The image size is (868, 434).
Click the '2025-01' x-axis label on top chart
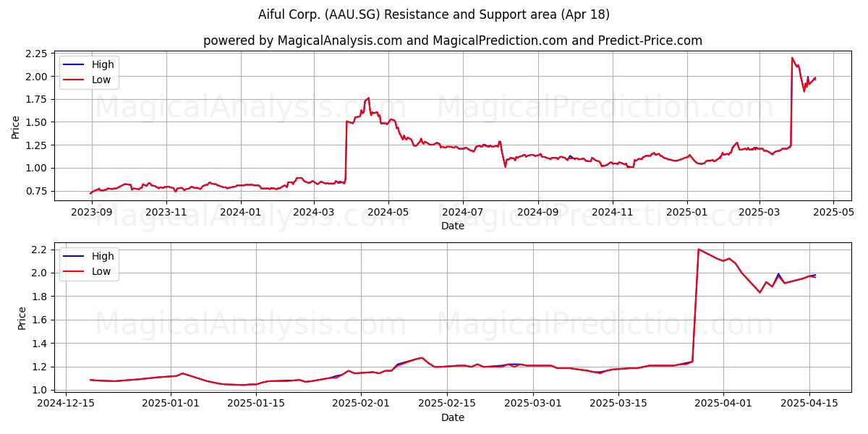point(687,212)
